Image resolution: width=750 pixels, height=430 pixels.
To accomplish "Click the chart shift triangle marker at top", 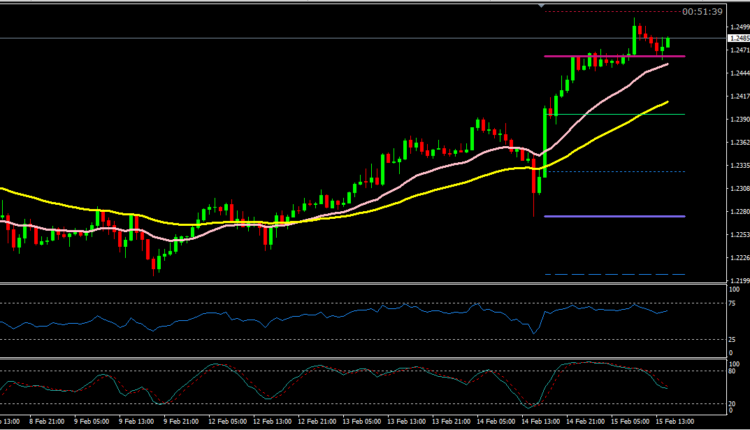I will tap(543, 7).
